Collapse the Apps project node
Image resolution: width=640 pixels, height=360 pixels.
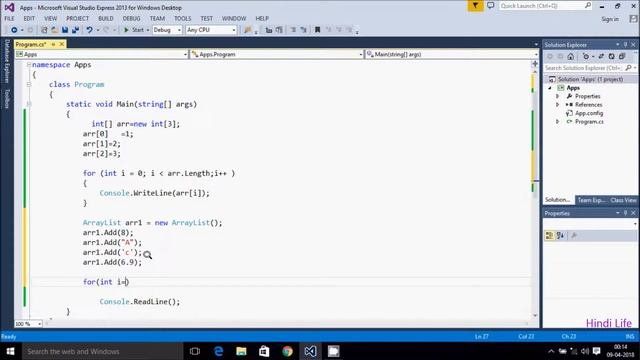(550, 88)
